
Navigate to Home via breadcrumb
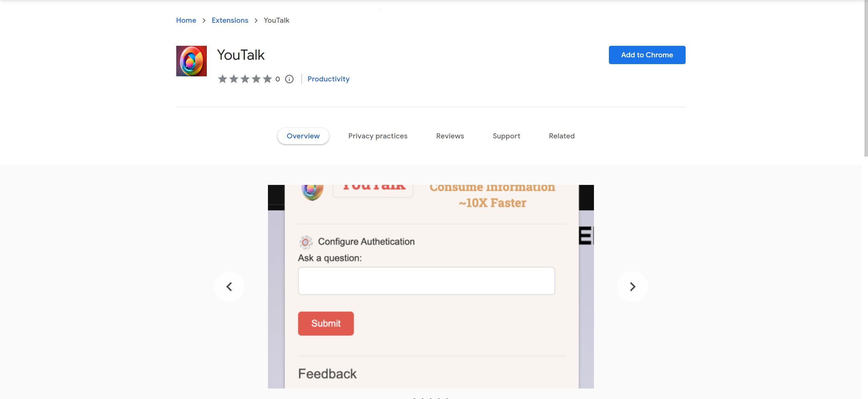186,20
